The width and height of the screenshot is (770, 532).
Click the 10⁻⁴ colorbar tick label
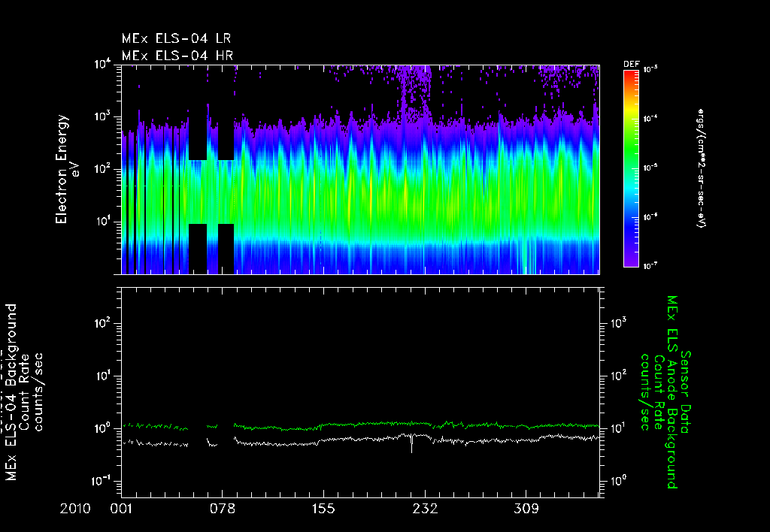pos(650,119)
